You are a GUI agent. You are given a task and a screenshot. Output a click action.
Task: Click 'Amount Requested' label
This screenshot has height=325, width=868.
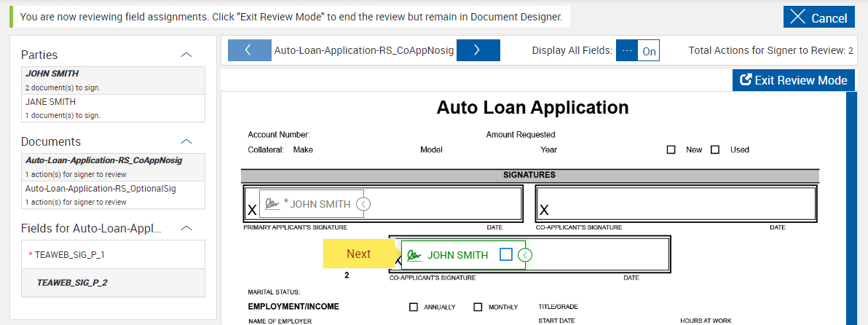[x=521, y=135]
